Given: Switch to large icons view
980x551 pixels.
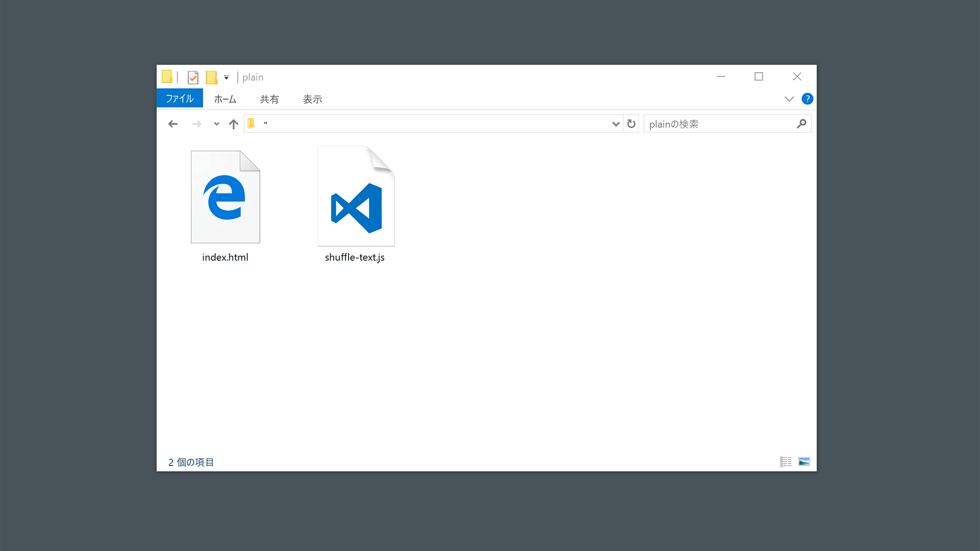Looking at the screenshot, I should point(804,462).
